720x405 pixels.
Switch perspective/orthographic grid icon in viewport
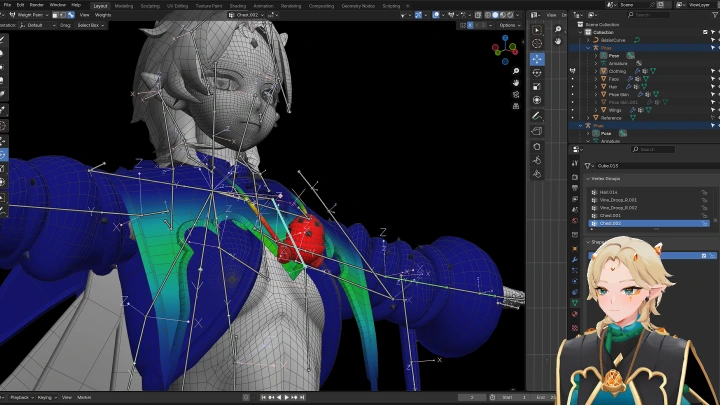516,106
